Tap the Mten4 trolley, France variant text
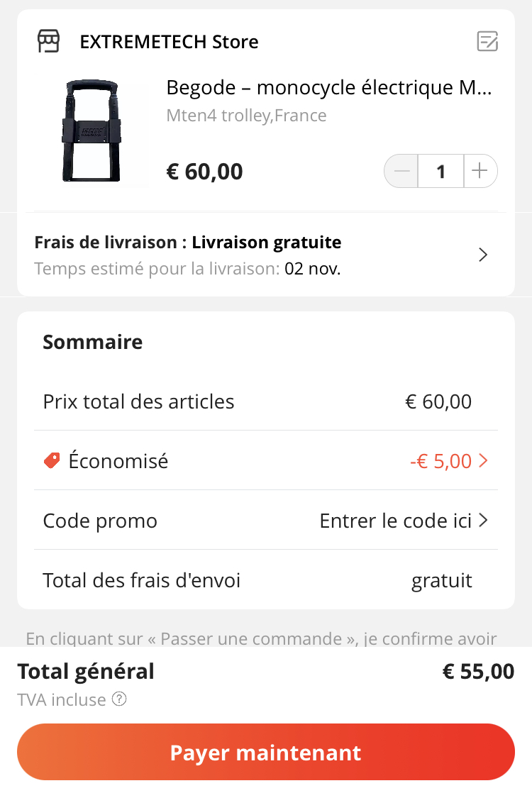The height and width of the screenshot is (793, 532). (x=246, y=116)
